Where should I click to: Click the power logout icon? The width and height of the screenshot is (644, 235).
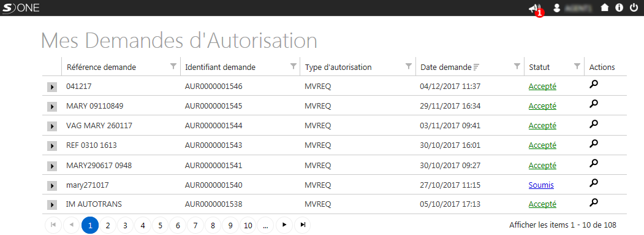[634, 7]
